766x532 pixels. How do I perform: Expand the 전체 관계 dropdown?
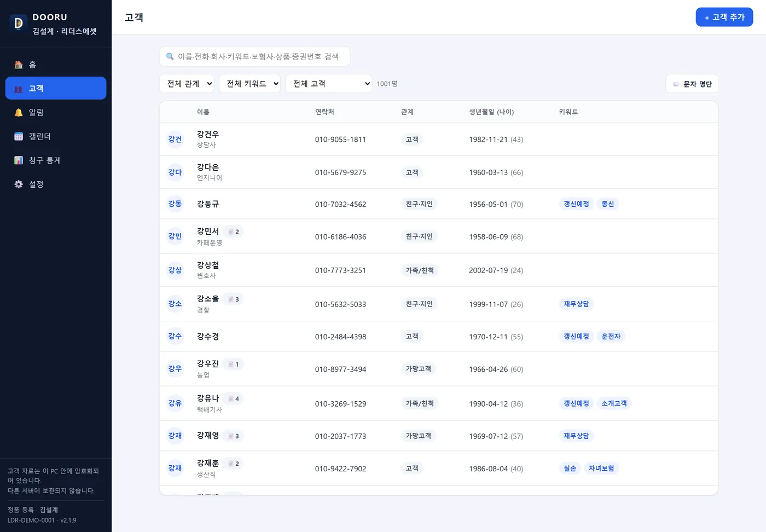coord(187,84)
